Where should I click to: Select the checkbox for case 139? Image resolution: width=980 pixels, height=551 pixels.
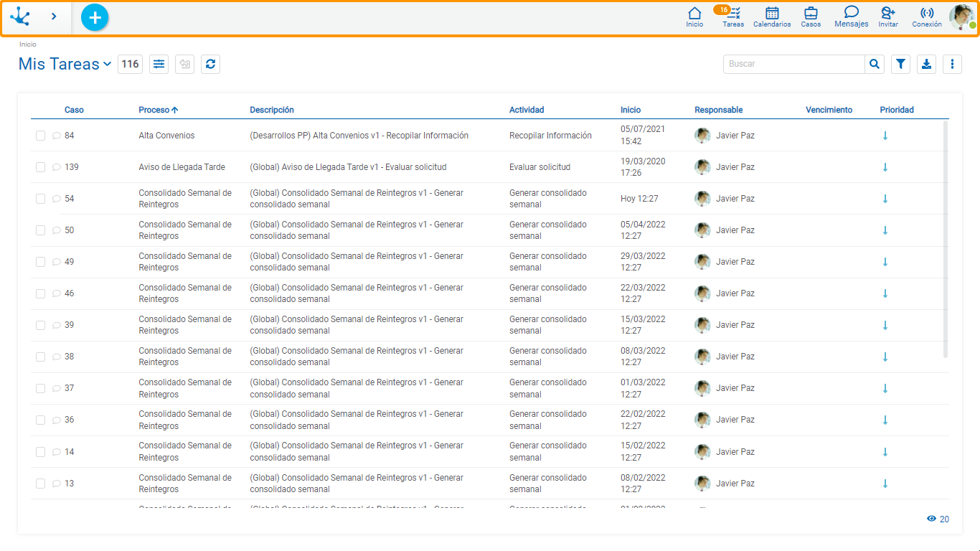[x=41, y=167]
